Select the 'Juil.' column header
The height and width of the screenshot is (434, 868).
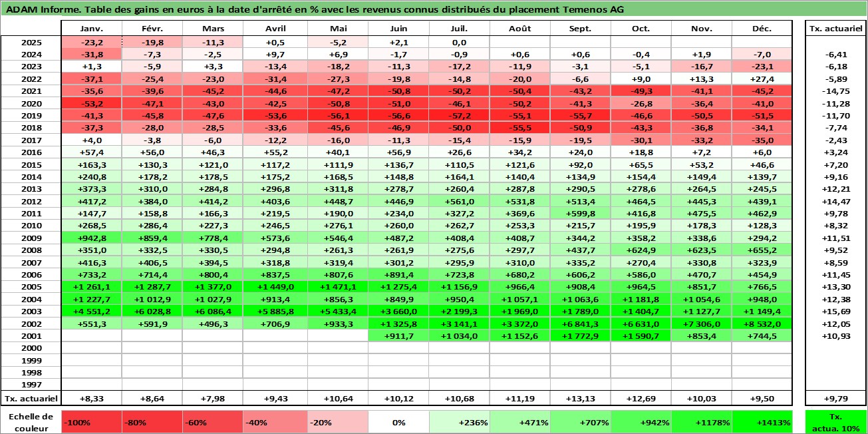(460, 29)
